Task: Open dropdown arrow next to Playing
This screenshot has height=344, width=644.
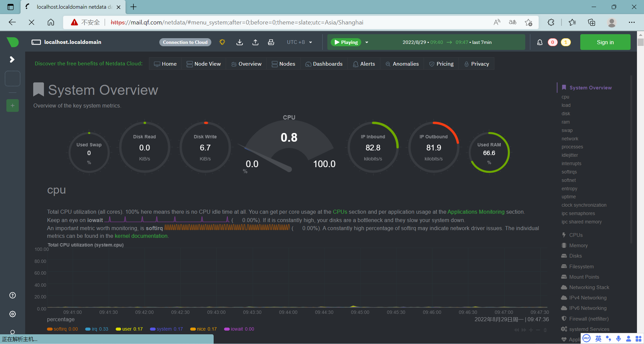Action: click(367, 42)
